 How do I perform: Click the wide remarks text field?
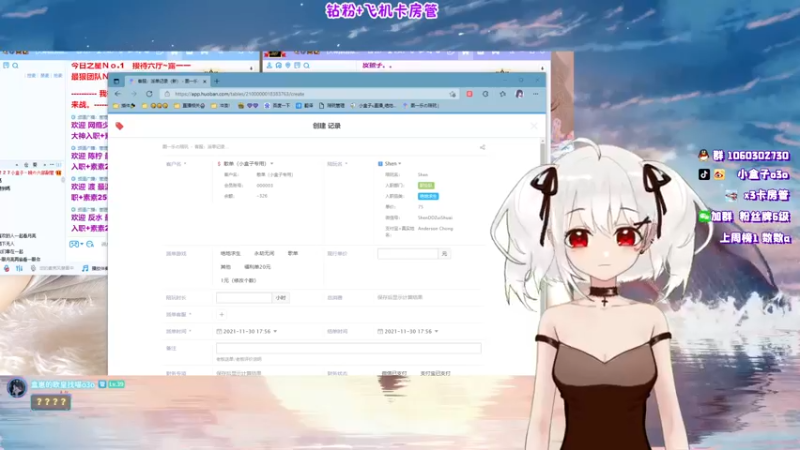348,348
